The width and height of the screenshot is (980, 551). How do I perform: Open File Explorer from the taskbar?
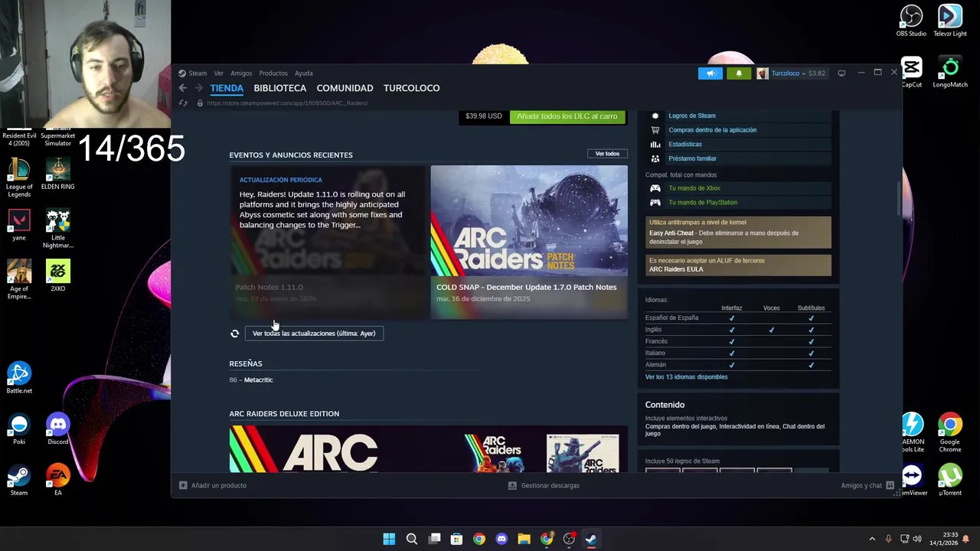click(x=524, y=539)
